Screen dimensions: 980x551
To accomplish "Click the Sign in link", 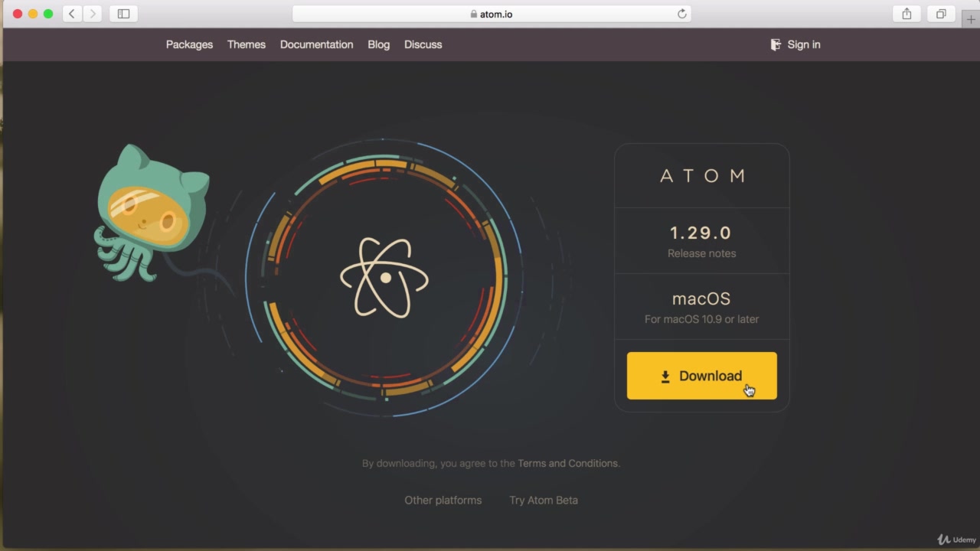I will 803,44.
